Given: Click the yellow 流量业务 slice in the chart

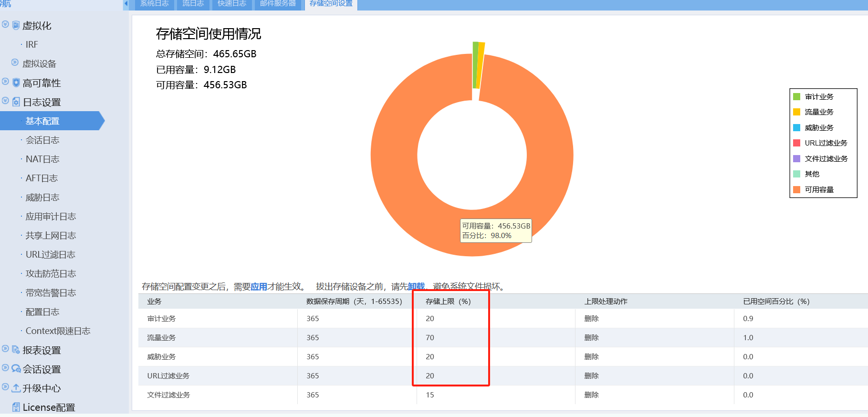Looking at the screenshot, I should [480, 65].
